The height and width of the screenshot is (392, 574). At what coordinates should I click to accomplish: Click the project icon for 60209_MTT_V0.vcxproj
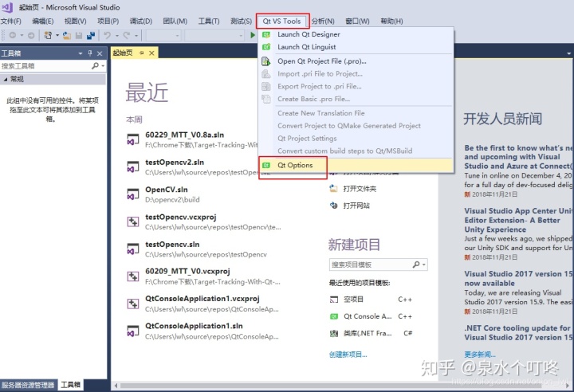tap(133, 276)
